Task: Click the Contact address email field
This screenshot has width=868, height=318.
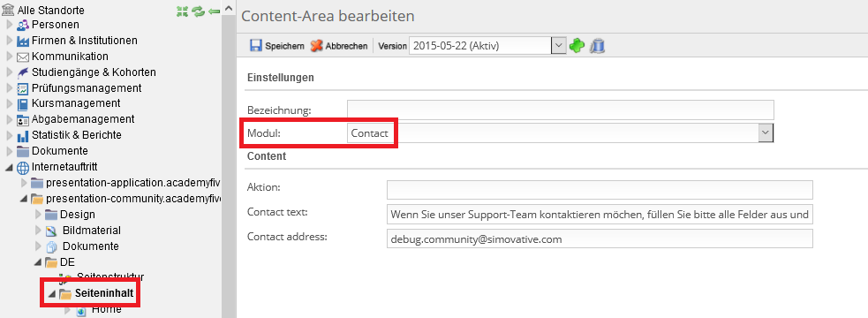Action: click(x=600, y=238)
